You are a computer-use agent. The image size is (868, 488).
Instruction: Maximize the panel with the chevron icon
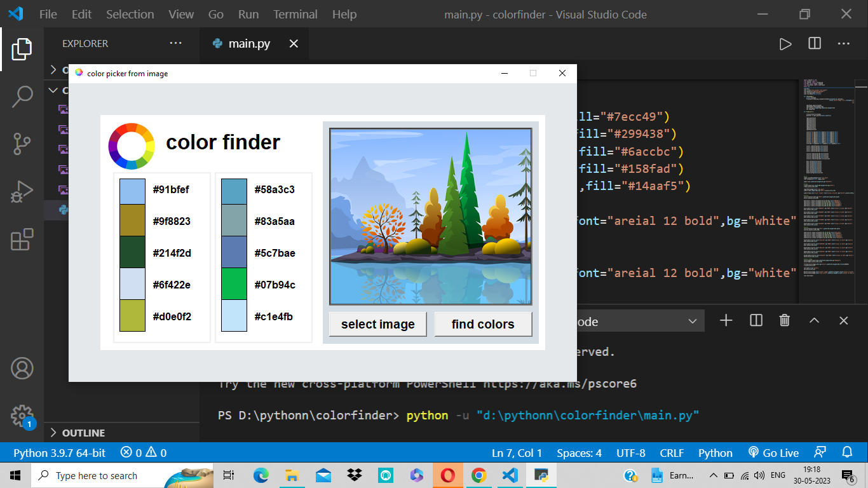click(x=814, y=320)
